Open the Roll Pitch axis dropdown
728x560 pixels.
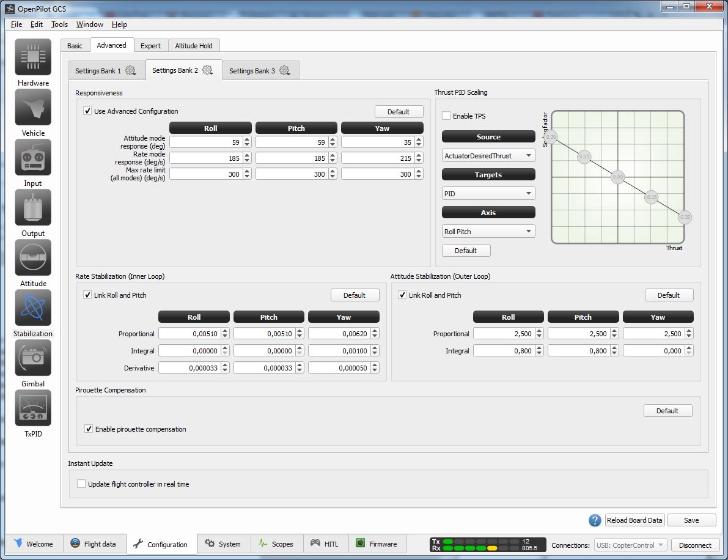488,232
